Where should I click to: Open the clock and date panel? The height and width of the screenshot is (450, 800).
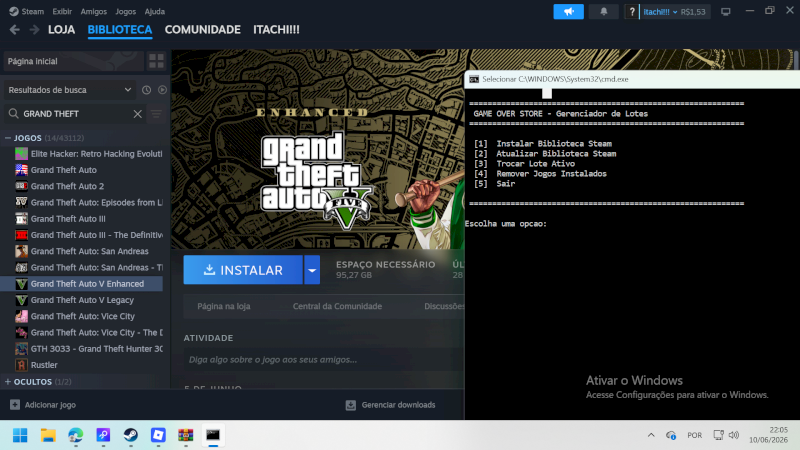768,435
